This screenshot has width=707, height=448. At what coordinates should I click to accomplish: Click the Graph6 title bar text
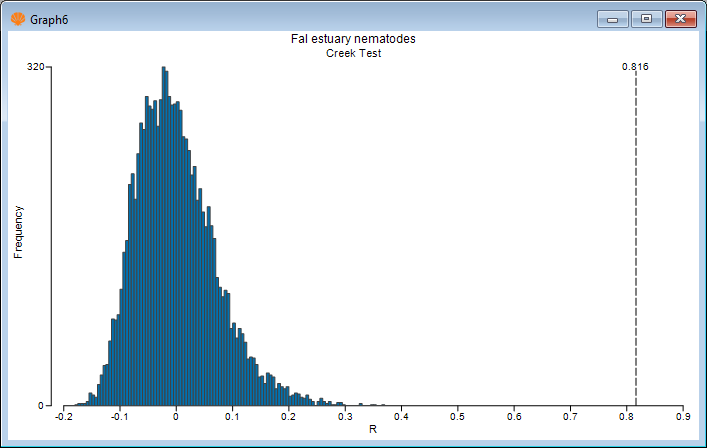point(47,20)
